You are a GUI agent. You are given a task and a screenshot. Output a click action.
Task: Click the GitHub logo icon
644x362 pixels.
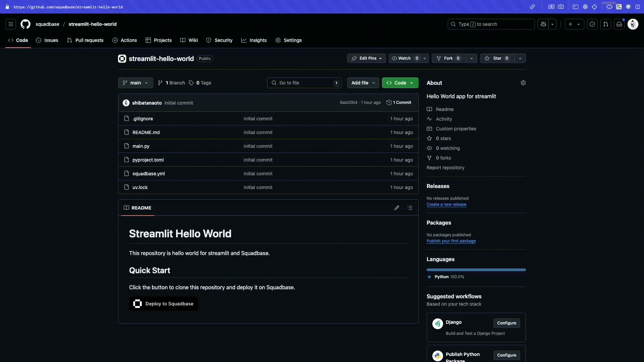point(25,24)
